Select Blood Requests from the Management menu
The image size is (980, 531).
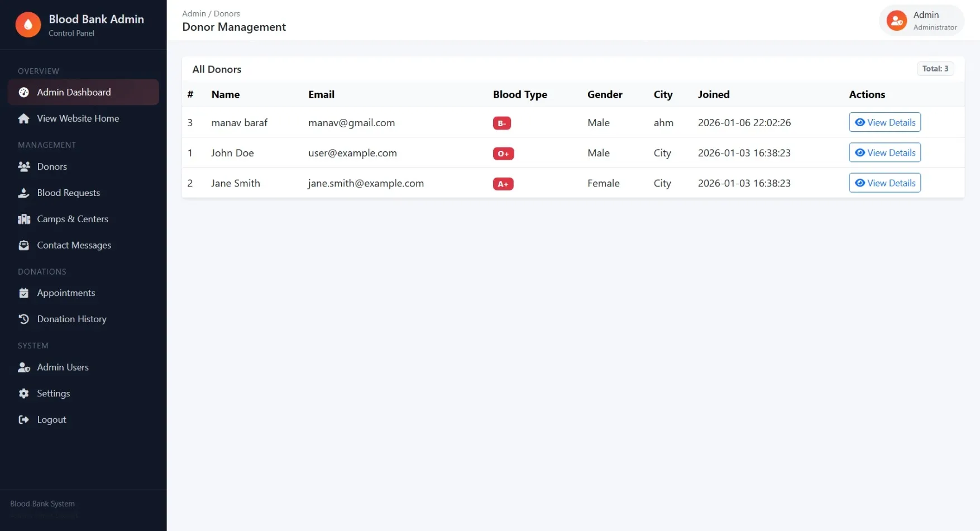click(68, 193)
